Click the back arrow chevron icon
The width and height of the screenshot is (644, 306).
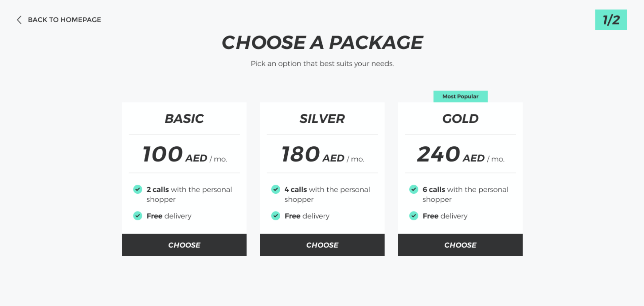coord(19,20)
